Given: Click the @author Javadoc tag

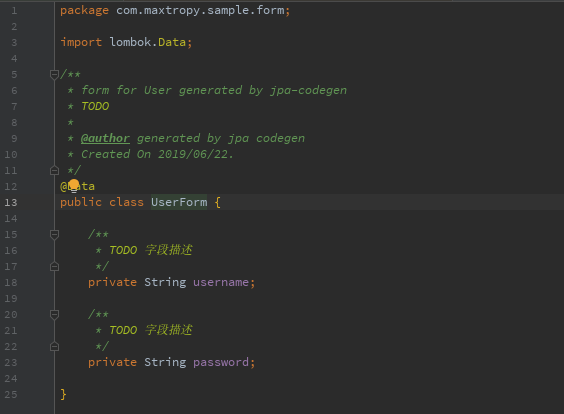Looking at the screenshot, I should [x=105, y=138].
